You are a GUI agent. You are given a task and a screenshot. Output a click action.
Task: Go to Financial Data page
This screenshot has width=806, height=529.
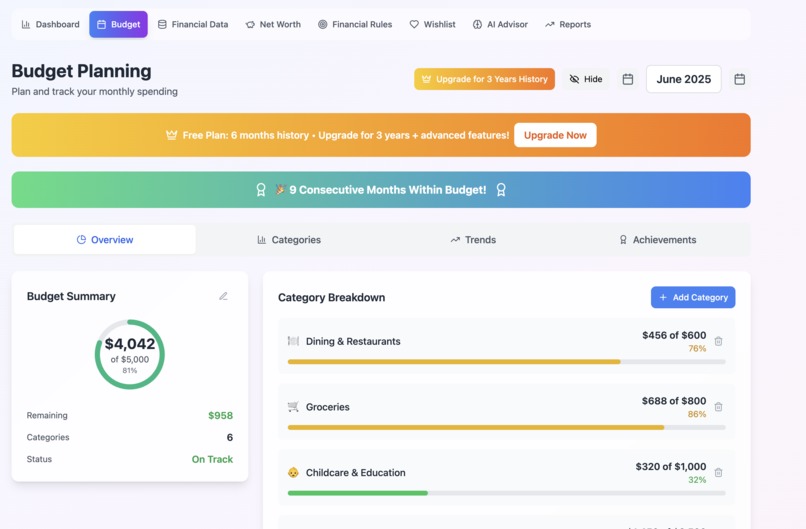click(193, 24)
